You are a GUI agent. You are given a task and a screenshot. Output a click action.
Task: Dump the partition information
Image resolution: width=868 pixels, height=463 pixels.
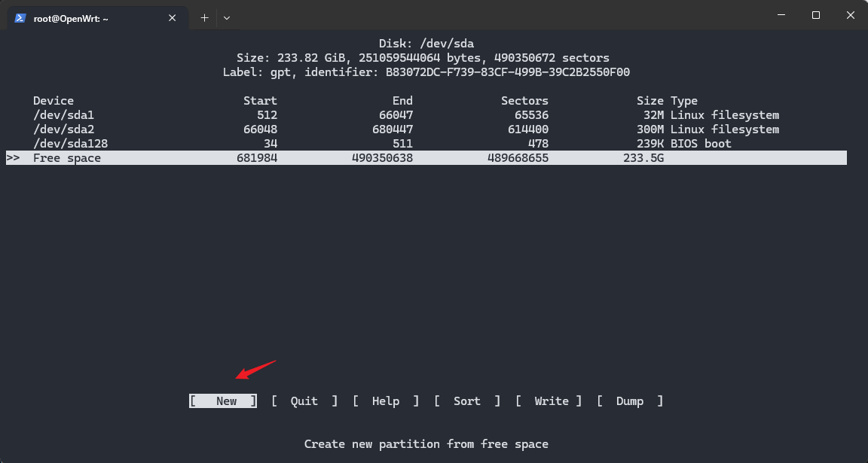[630, 401]
